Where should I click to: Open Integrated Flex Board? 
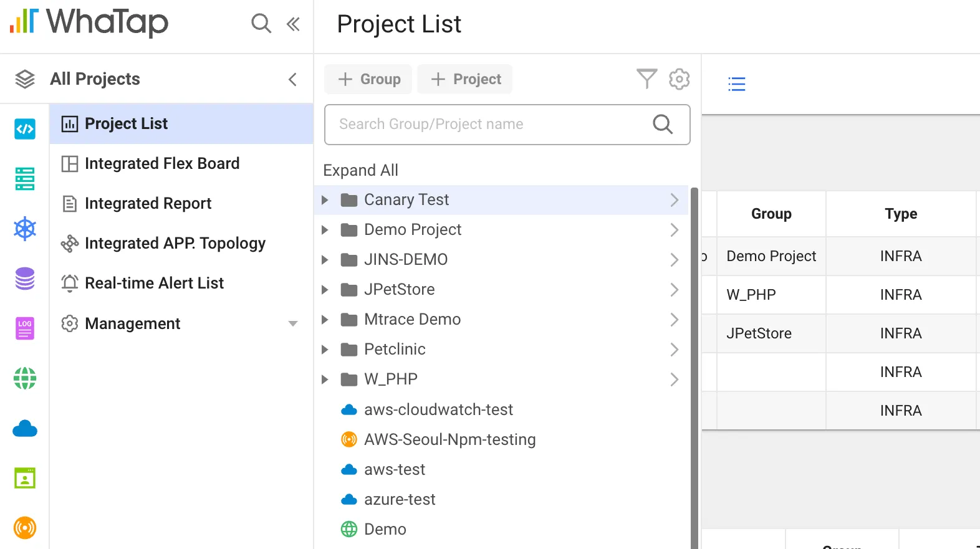click(x=181, y=163)
